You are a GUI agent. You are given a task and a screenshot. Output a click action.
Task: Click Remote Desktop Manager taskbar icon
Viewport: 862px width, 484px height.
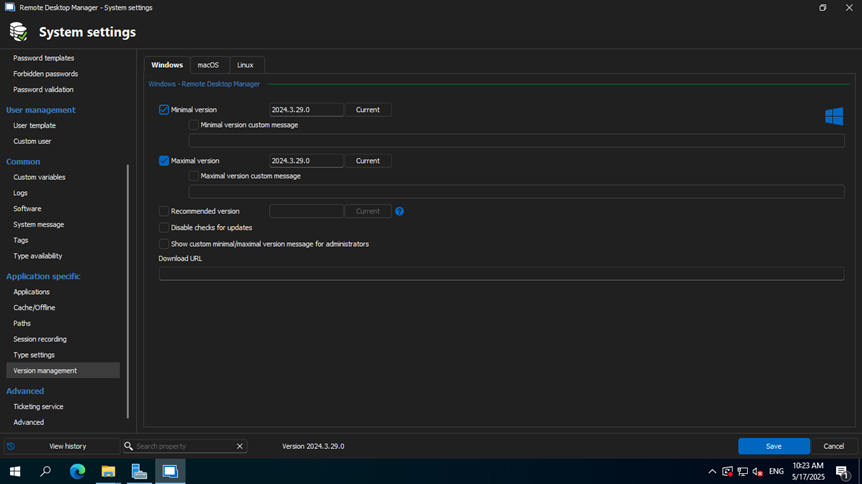pos(170,471)
